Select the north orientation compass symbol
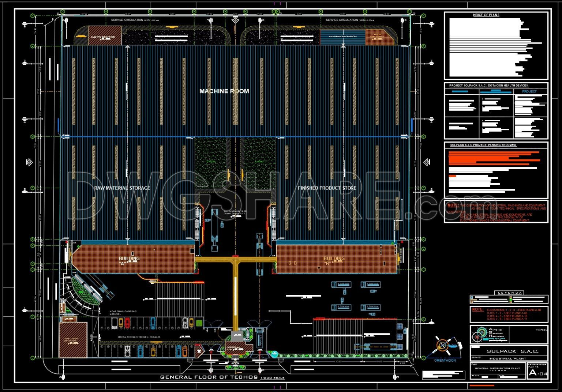 click(443, 346)
